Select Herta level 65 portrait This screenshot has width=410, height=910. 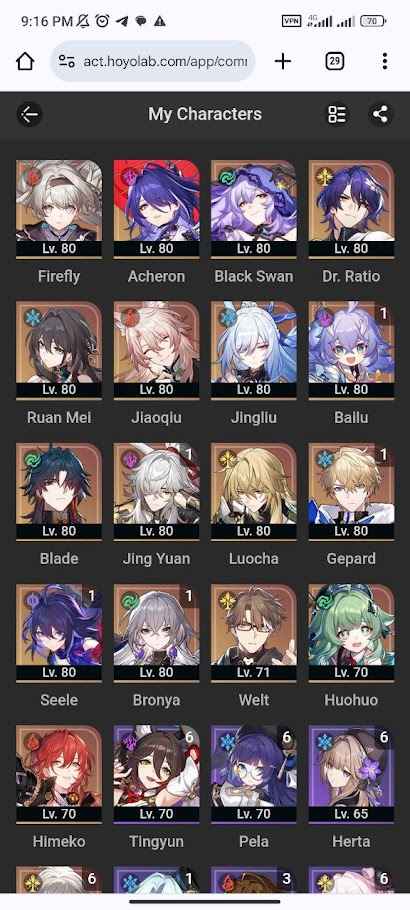pos(351,774)
